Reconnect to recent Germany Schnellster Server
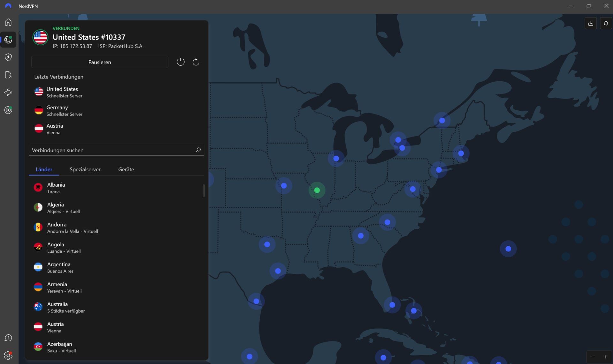613x364 pixels. click(x=117, y=111)
